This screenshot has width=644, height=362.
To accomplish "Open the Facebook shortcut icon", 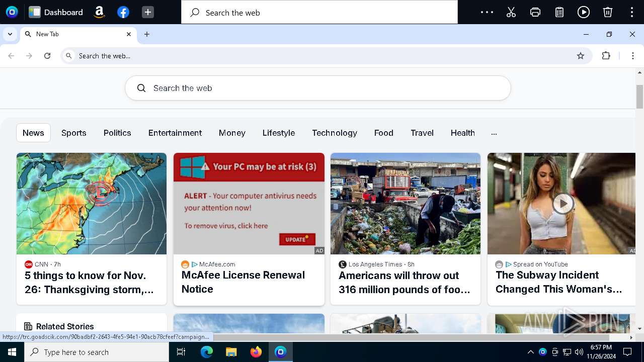I will 123,12.
